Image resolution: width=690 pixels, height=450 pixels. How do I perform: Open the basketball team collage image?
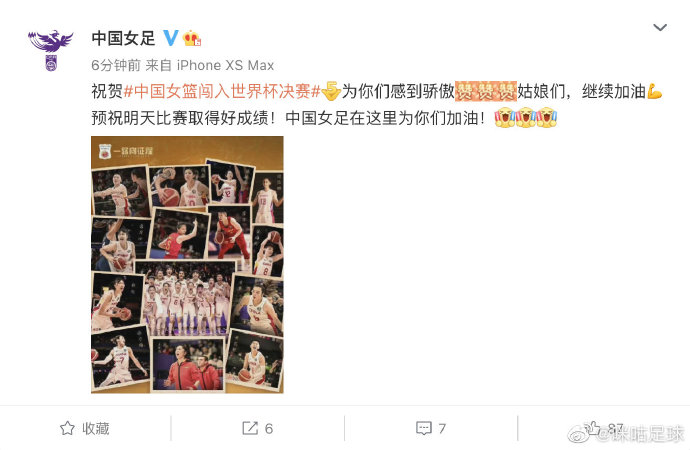pos(187,264)
